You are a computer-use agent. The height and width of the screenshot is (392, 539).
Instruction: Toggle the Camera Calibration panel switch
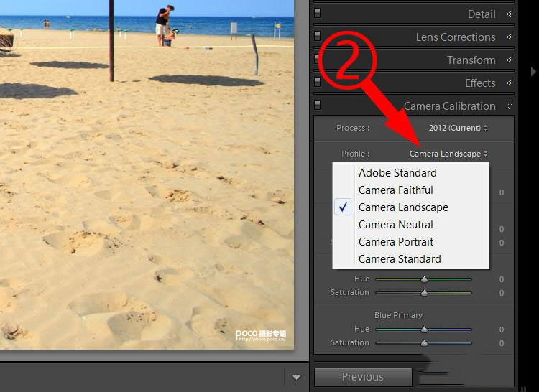(x=318, y=106)
